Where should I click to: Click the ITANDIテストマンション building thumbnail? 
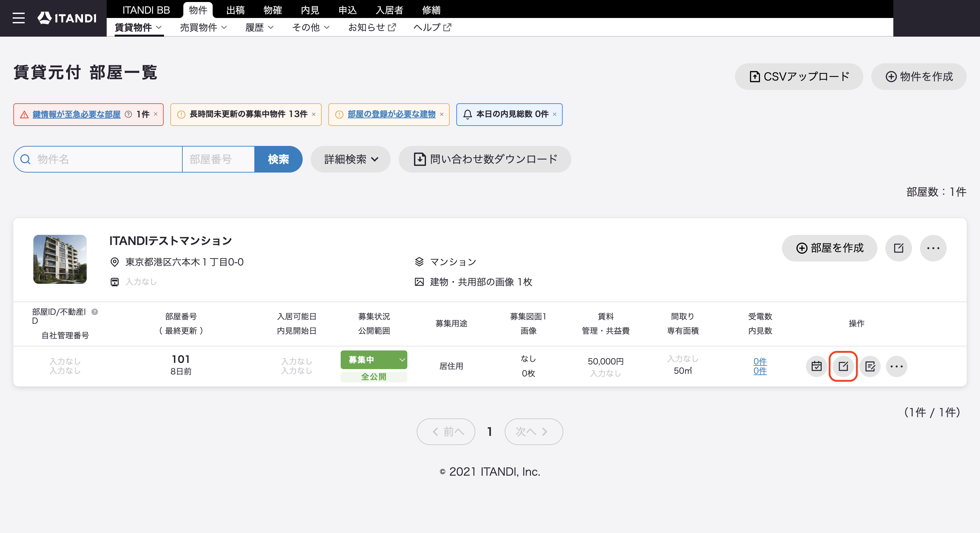coord(60,259)
